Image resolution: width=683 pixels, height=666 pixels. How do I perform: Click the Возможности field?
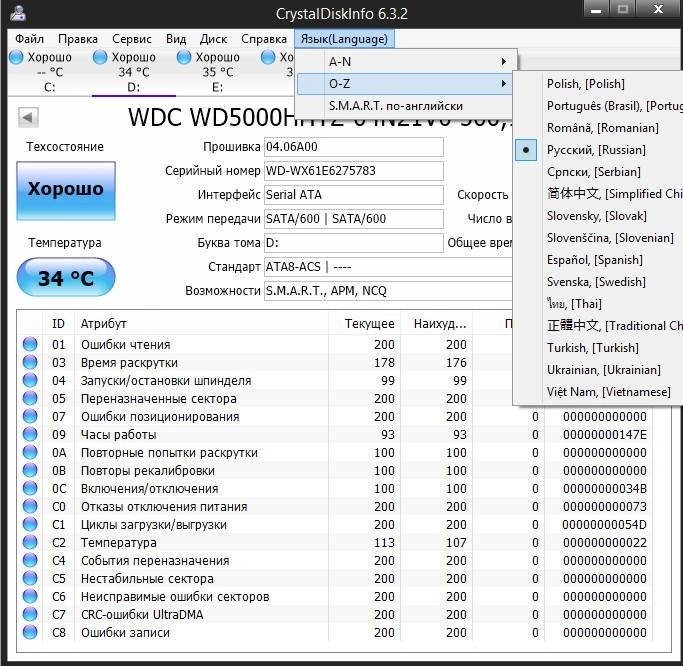(x=389, y=291)
